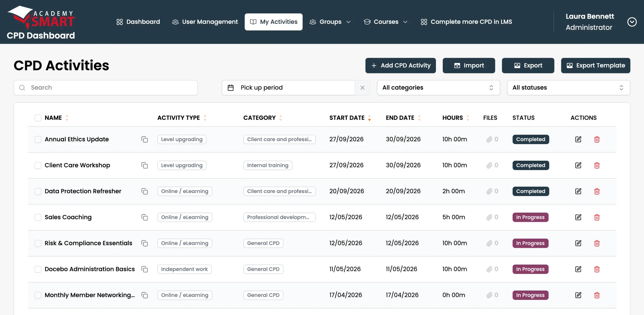
Task: Clear the selected period filter
Action: click(362, 88)
